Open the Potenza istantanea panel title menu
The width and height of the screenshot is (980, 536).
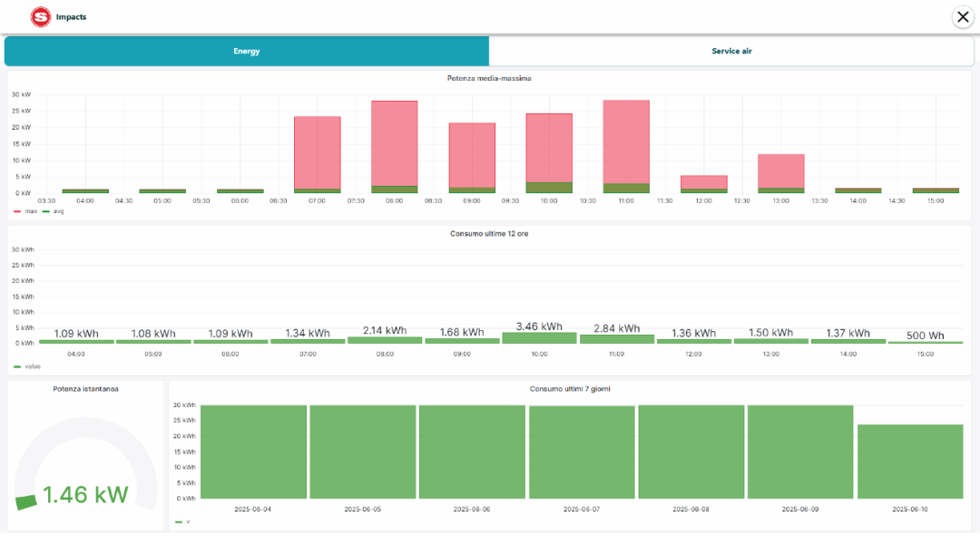pyautogui.click(x=85, y=389)
